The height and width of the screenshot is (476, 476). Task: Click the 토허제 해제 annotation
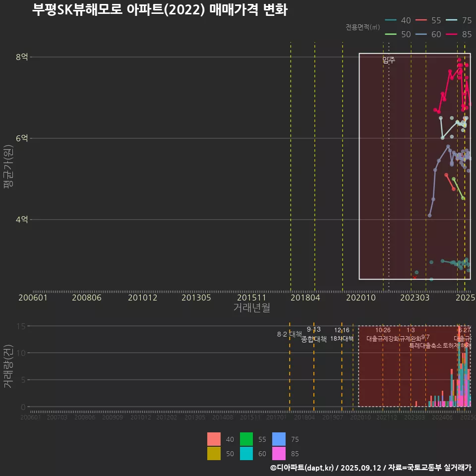click(x=457, y=346)
